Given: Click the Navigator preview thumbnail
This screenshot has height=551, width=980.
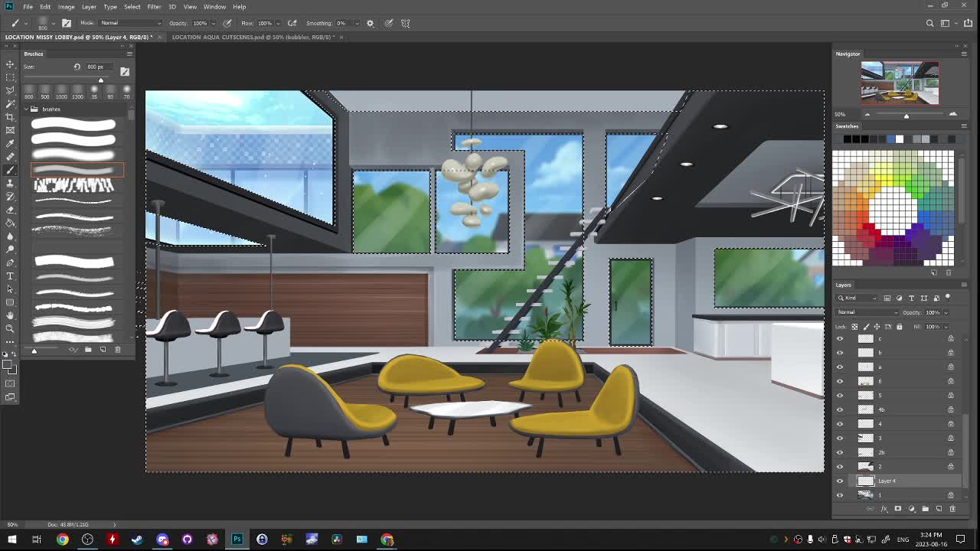Looking at the screenshot, I should (900, 83).
